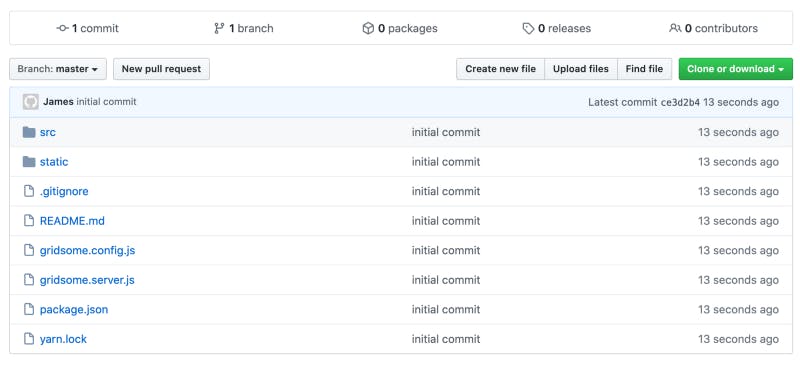Click the package box icon
Viewport: 800px width, 365px height.
(368, 29)
